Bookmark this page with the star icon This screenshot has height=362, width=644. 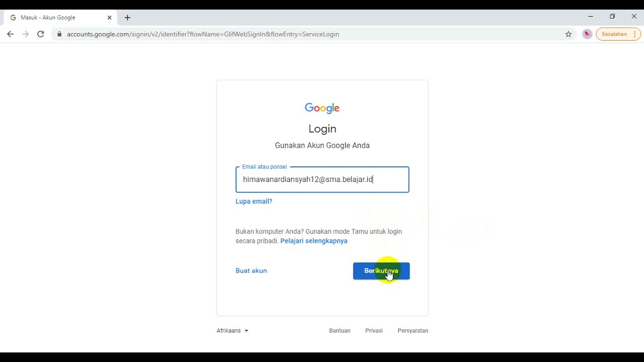click(x=569, y=34)
